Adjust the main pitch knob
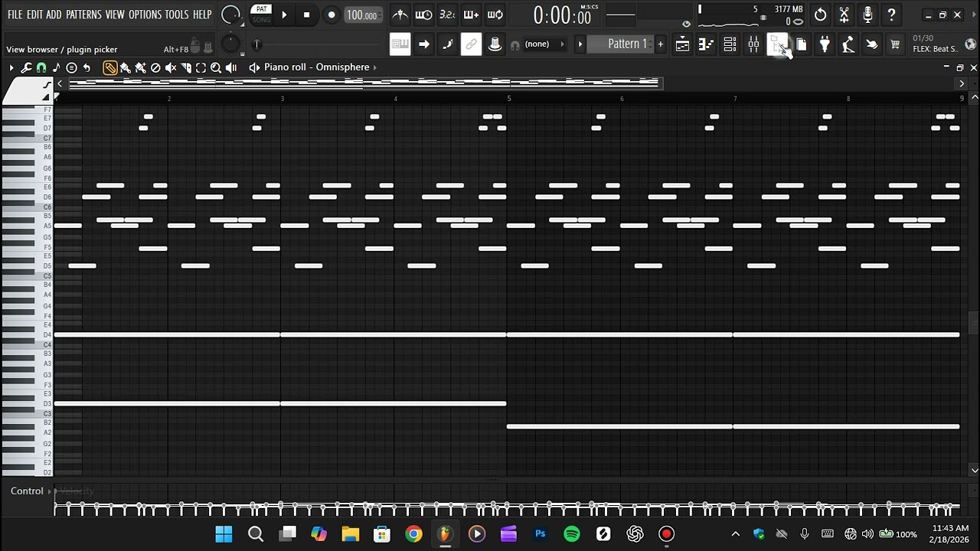The width and height of the screenshot is (980, 551). (230, 44)
